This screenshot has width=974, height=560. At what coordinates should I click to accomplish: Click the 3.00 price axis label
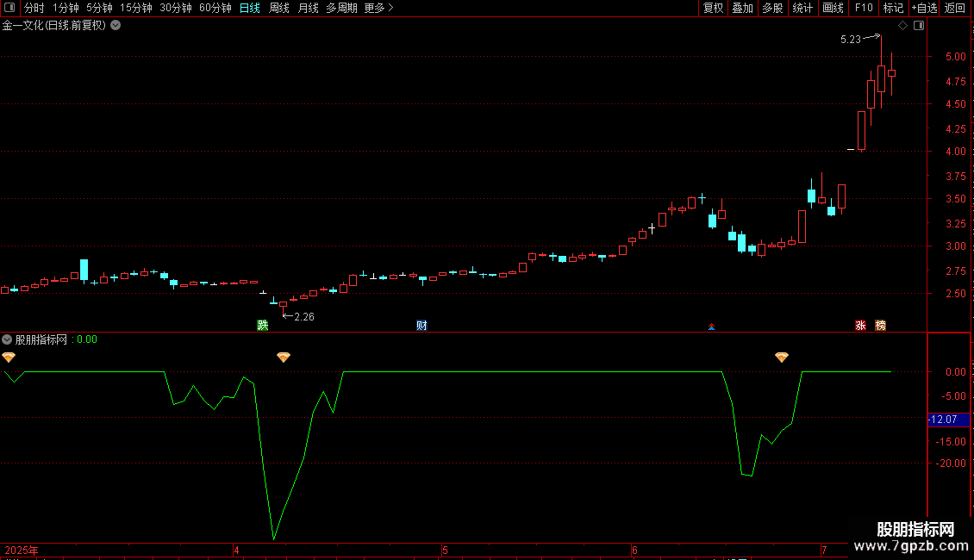[955, 246]
